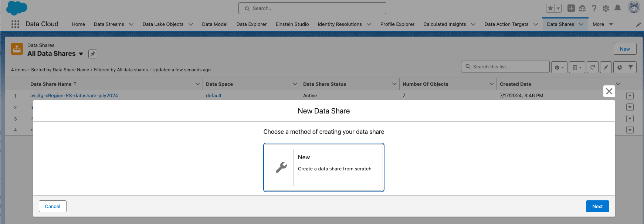Open Data Share Name column menu chevron
Screen dimensions: 644x224
click(198, 84)
